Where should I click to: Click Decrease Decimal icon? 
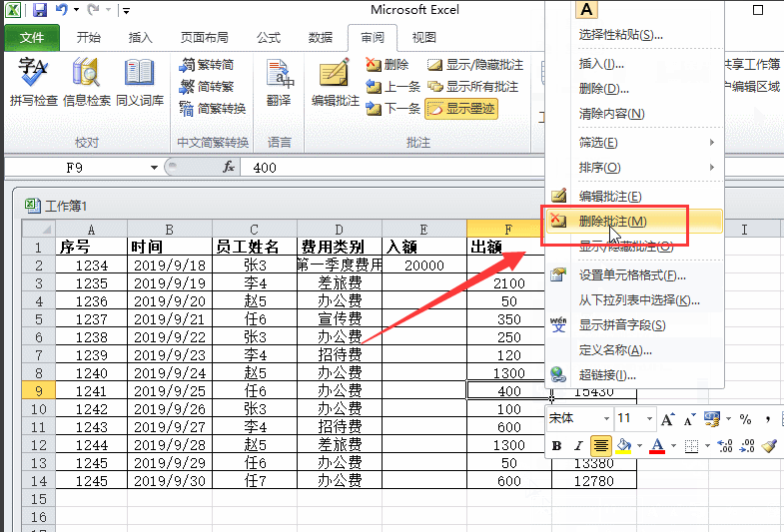tap(747, 445)
